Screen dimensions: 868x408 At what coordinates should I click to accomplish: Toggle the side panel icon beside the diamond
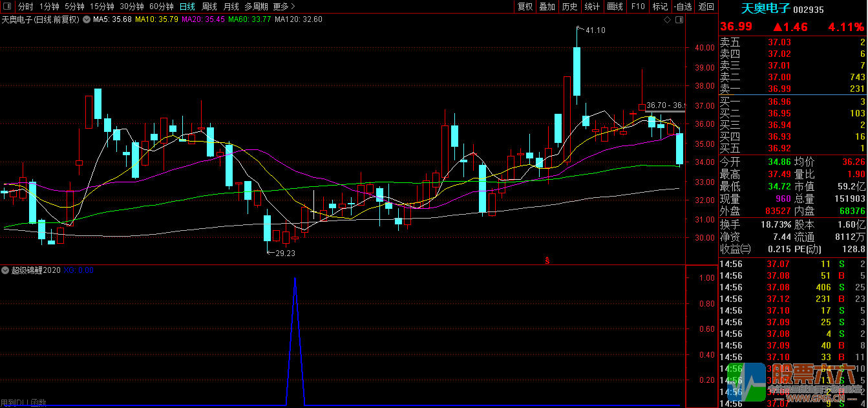click(678, 20)
